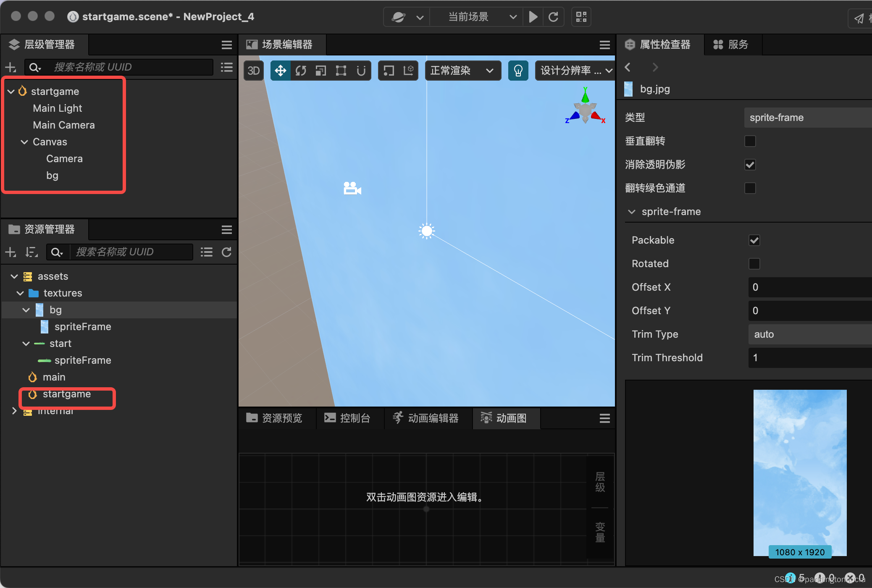Collapse the textures folder
Image resolution: width=872 pixels, height=588 pixels.
click(20, 293)
